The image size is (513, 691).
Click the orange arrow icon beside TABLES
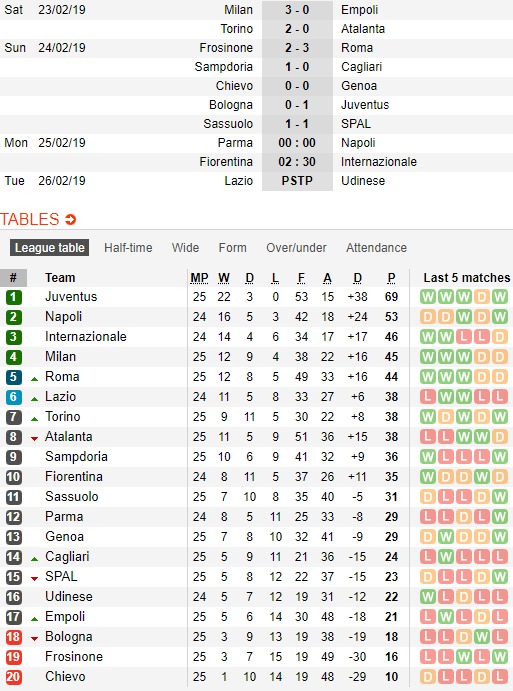(71, 219)
